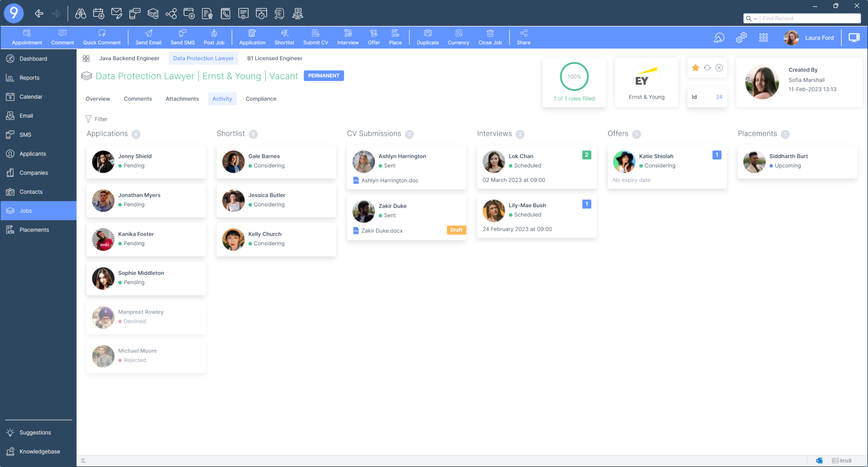
Task: Click the Submit CV action icon
Action: [316, 37]
